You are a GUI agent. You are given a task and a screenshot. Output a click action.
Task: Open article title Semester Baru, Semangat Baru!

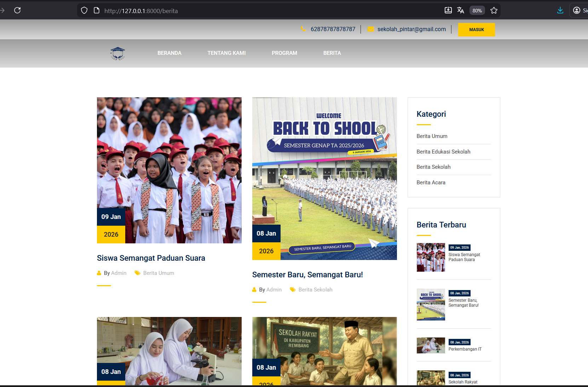(x=307, y=275)
